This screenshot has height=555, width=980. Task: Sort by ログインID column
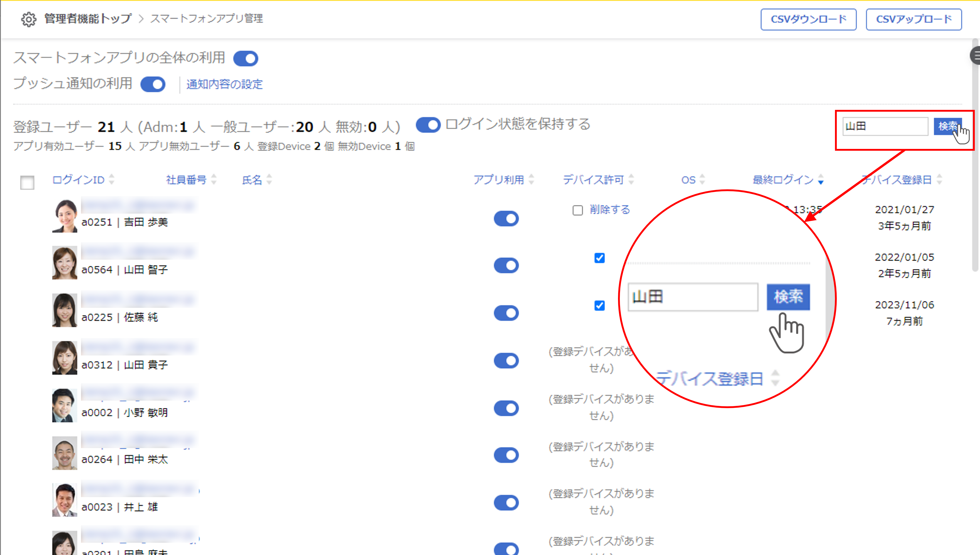(x=83, y=180)
